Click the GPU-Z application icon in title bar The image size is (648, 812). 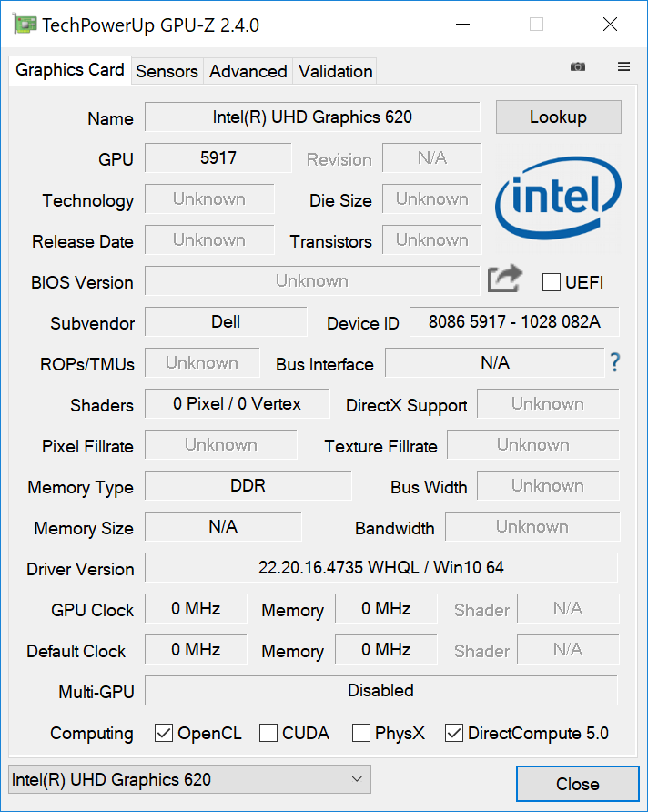pyautogui.click(x=23, y=24)
